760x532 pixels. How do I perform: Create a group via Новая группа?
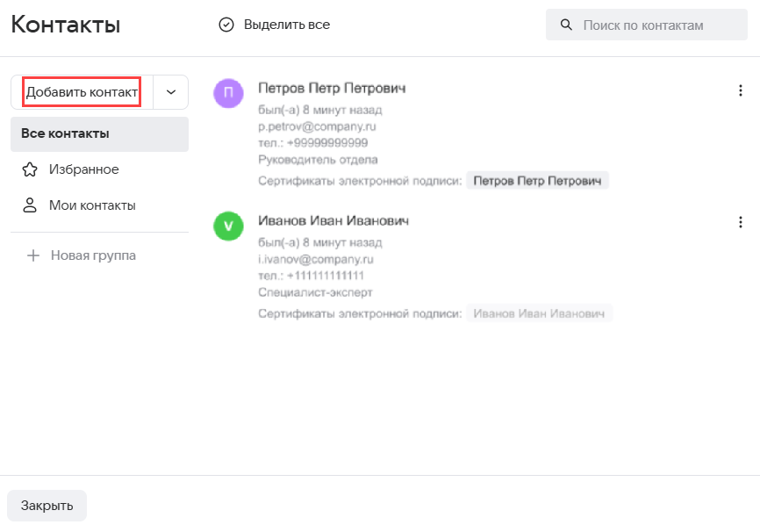[93, 255]
